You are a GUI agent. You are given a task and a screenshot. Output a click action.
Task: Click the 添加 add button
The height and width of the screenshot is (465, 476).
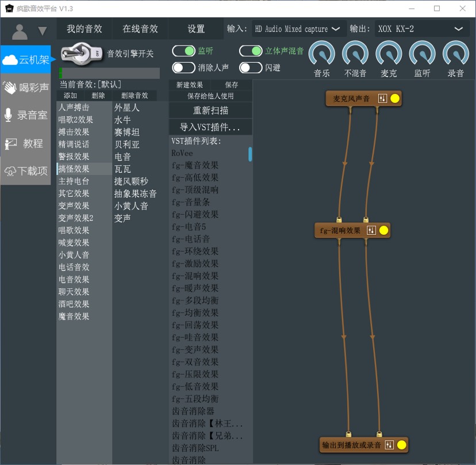point(70,96)
